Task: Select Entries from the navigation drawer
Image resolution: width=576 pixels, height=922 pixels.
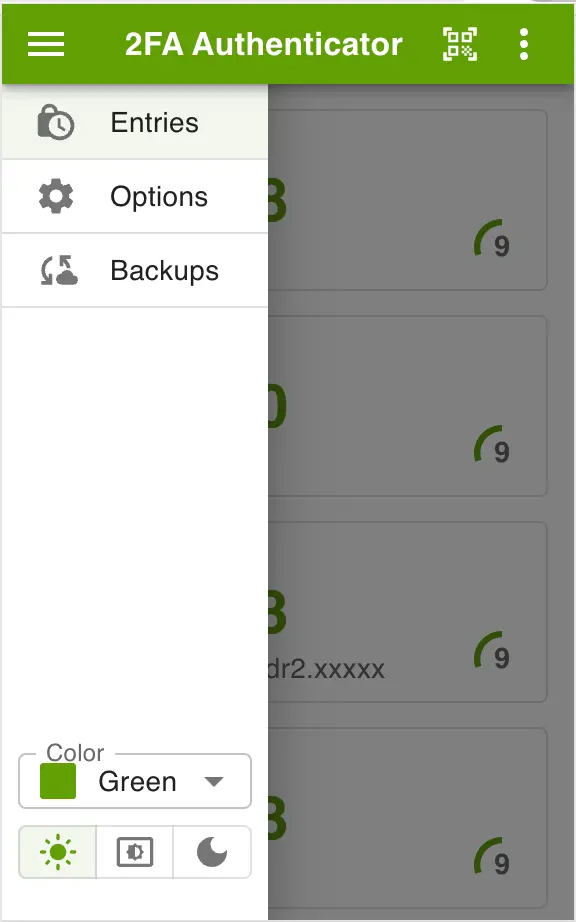Action: (153, 122)
